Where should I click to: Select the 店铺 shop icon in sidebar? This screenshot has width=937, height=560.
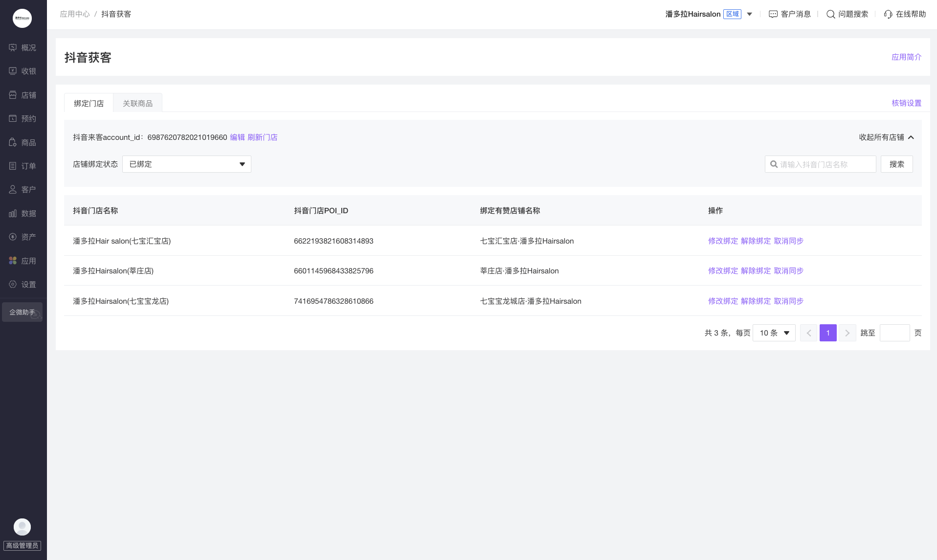click(13, 95)
